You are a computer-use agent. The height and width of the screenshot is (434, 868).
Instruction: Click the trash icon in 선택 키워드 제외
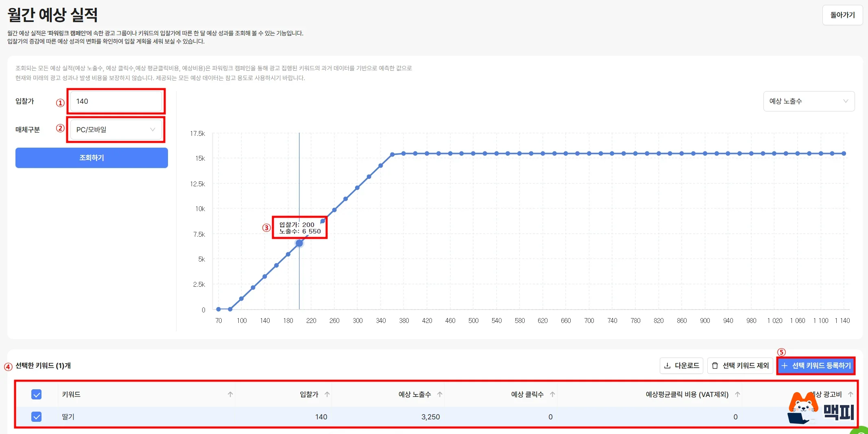(x=715, y=366)
